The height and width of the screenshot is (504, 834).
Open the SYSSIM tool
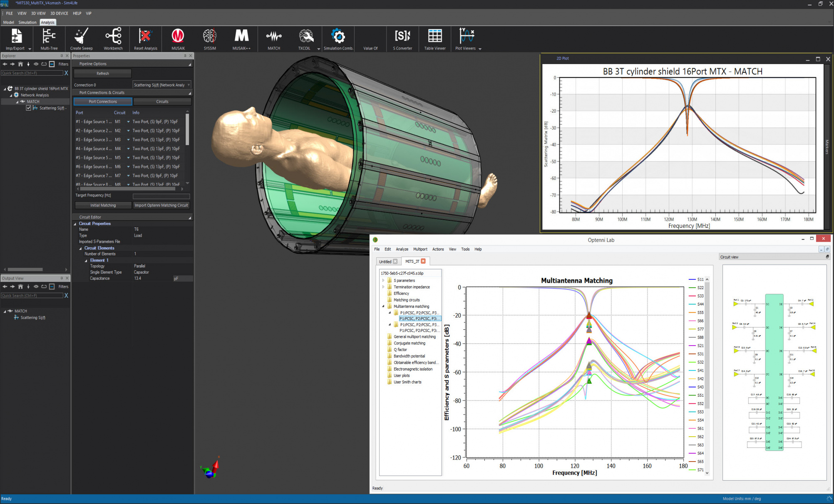tap(210, 38)
